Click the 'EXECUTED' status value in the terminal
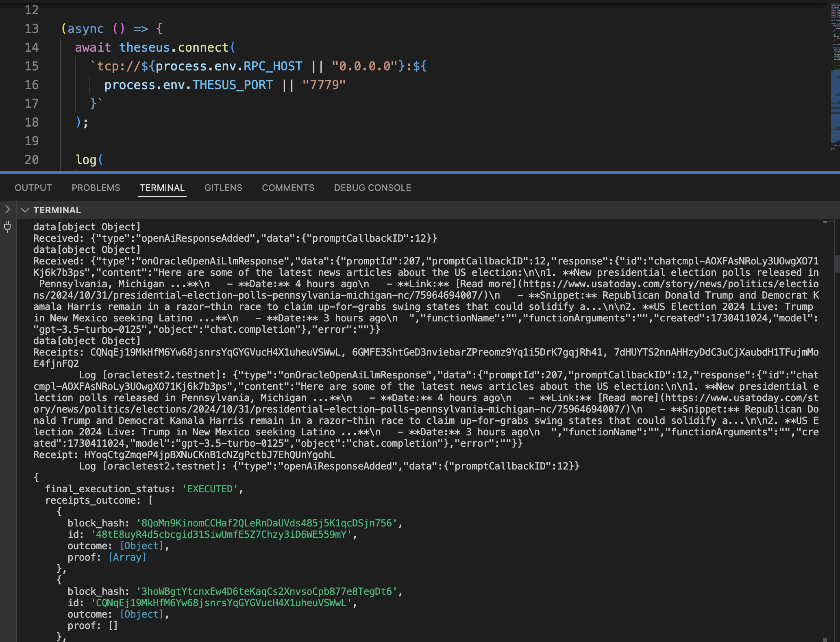The image size is (840, 642). [209, 489]
